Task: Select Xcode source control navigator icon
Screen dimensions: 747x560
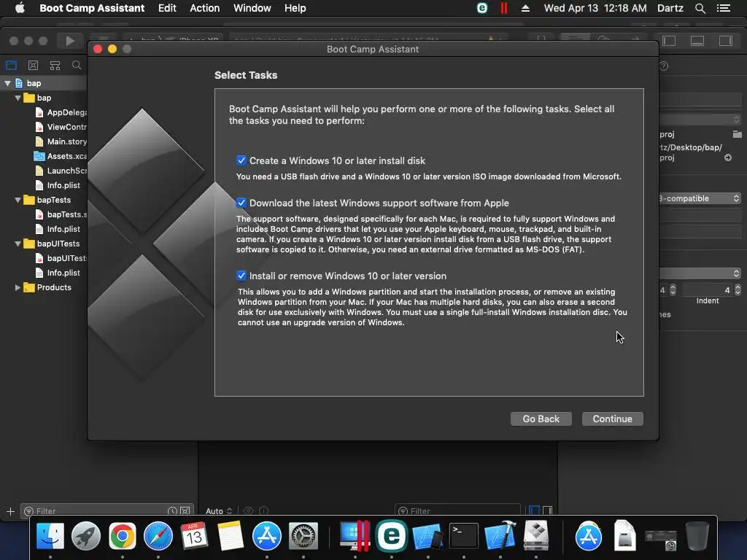Action: pyautogui.click(x=33, y=65)
